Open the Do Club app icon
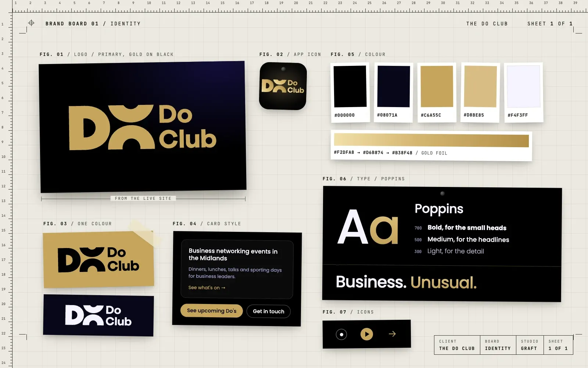Viewport: 588px width, 368px height. pyautogui.click(x=283, y=86)
